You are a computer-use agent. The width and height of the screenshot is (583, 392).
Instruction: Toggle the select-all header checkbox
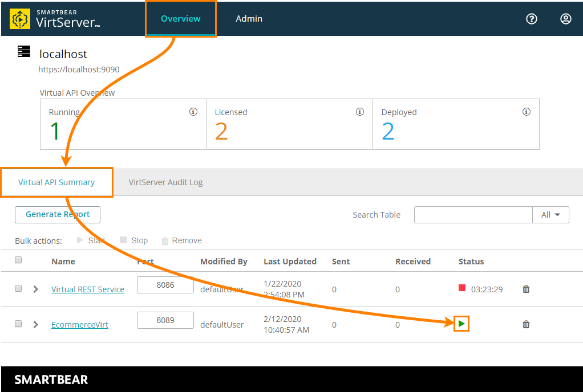tap(18, 260)
